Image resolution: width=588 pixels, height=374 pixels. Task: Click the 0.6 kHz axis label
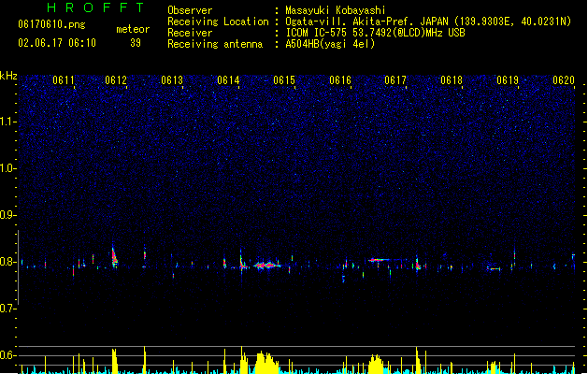7,355
